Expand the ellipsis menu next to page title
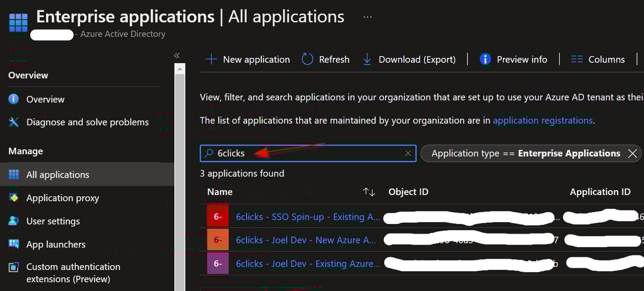644x291 pixels. tap(367, 16)
